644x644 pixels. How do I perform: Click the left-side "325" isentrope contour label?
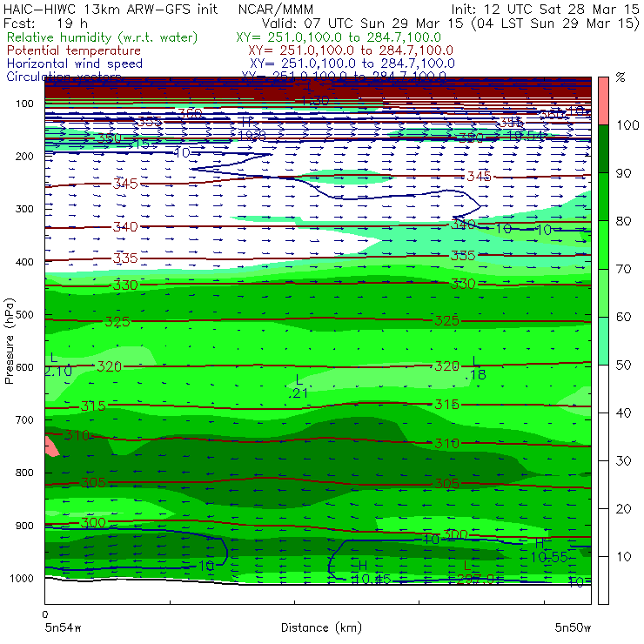coord(117,321)
